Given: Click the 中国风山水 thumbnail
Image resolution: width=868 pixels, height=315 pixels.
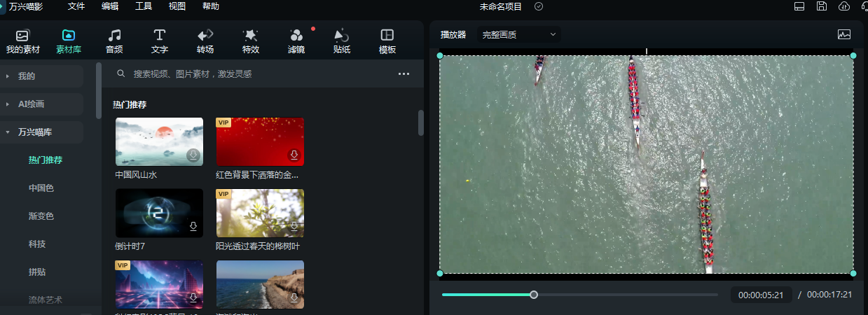Looking at the screenshot, I should point(159,141).
